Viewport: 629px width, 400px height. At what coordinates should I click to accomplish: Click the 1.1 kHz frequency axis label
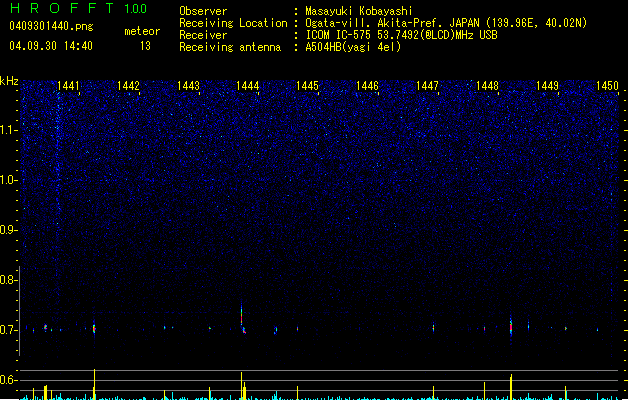click(8, 130)
